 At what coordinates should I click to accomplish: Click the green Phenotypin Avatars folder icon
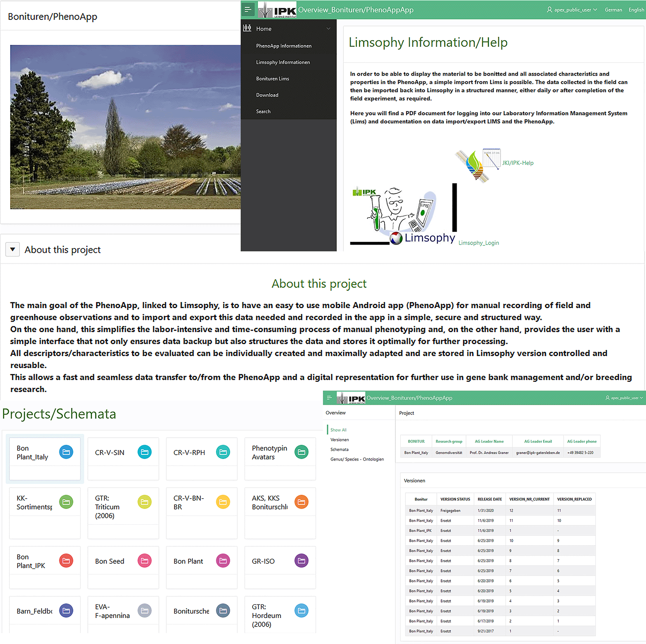301,452
